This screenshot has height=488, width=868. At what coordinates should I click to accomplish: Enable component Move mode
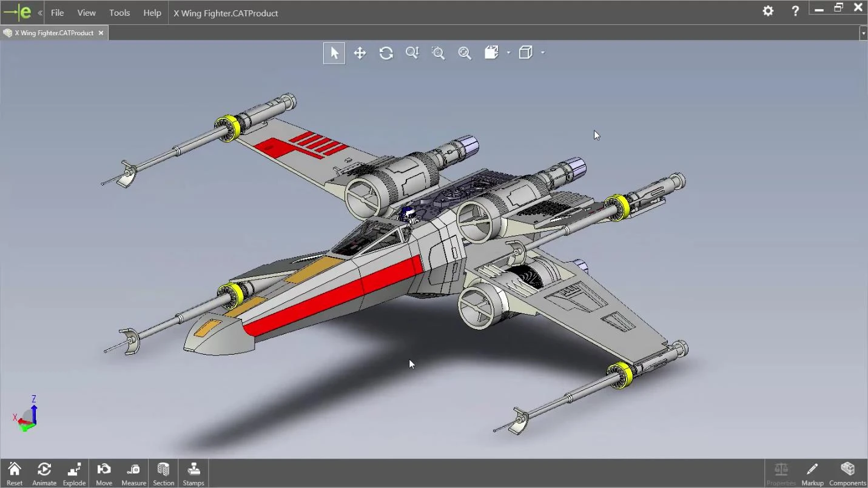click(x=104, y=473)
